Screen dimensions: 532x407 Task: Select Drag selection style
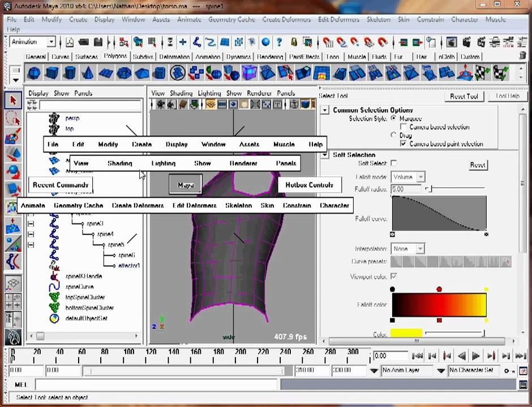click(393, 135)
